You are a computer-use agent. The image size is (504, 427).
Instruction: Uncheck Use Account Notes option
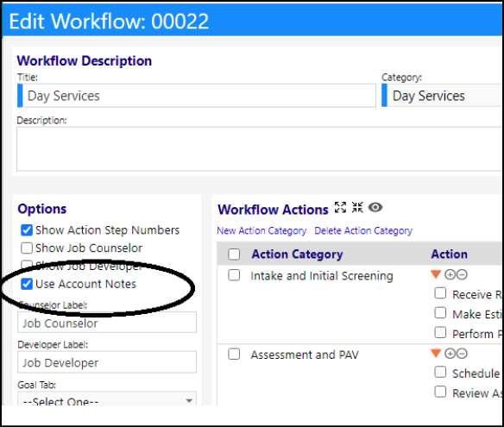(x=27, y=284)
